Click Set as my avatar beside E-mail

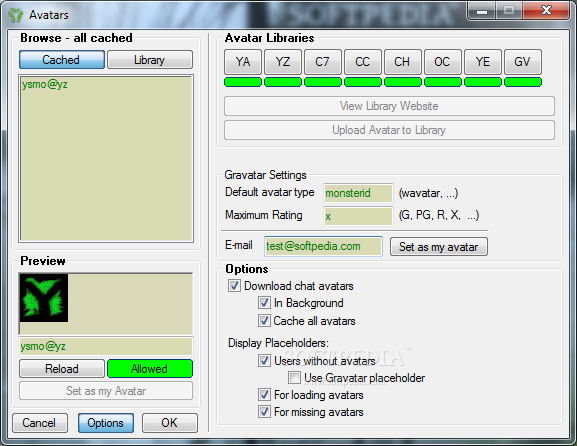(x=439, y=247)
